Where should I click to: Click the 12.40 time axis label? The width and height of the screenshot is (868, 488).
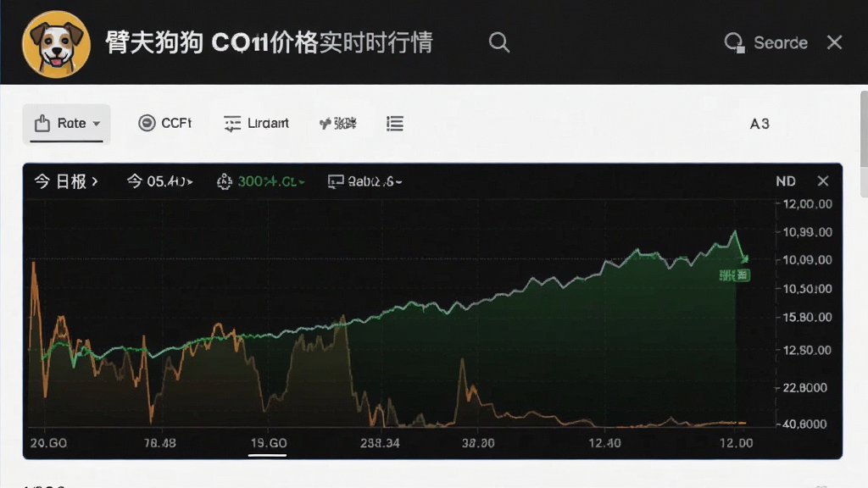[x=604, y=443]
